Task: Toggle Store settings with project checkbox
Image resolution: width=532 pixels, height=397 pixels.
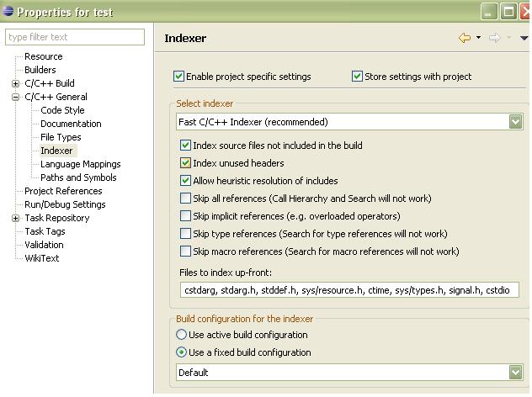Action: tap(357, 77)
